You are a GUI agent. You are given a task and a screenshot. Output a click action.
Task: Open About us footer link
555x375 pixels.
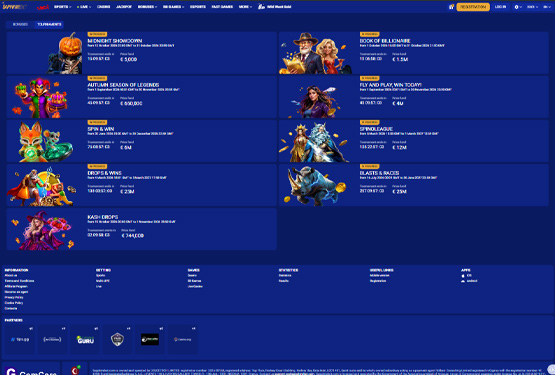click(x=11, y=275)
